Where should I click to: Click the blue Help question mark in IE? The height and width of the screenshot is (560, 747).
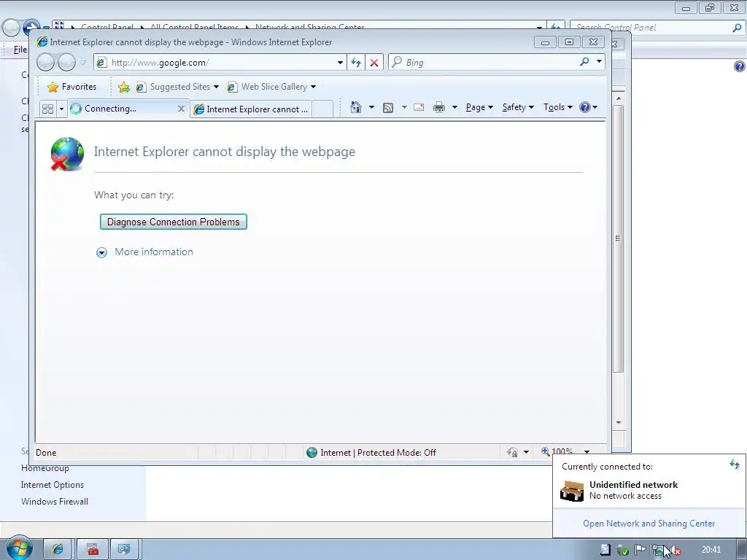(x=585, y=107)
